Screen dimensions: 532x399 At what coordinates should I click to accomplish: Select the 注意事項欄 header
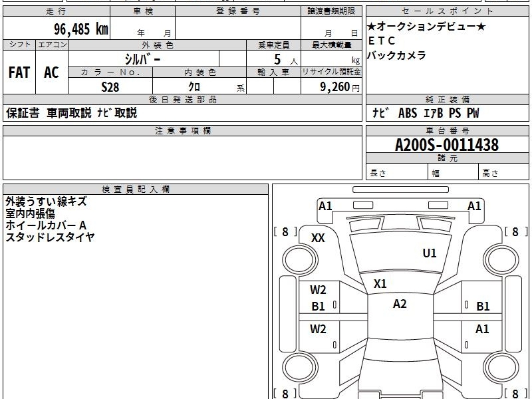(182, 130)
